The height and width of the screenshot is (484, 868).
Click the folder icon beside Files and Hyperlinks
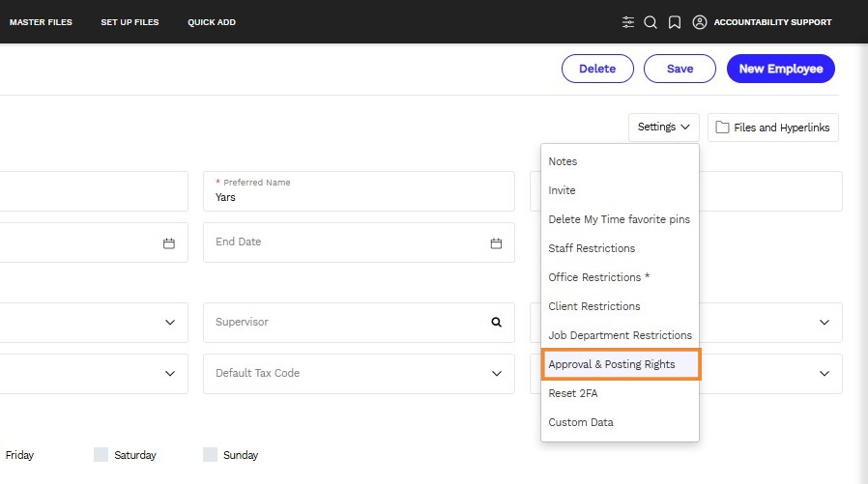pyautogui.click(x=722, y=128)
